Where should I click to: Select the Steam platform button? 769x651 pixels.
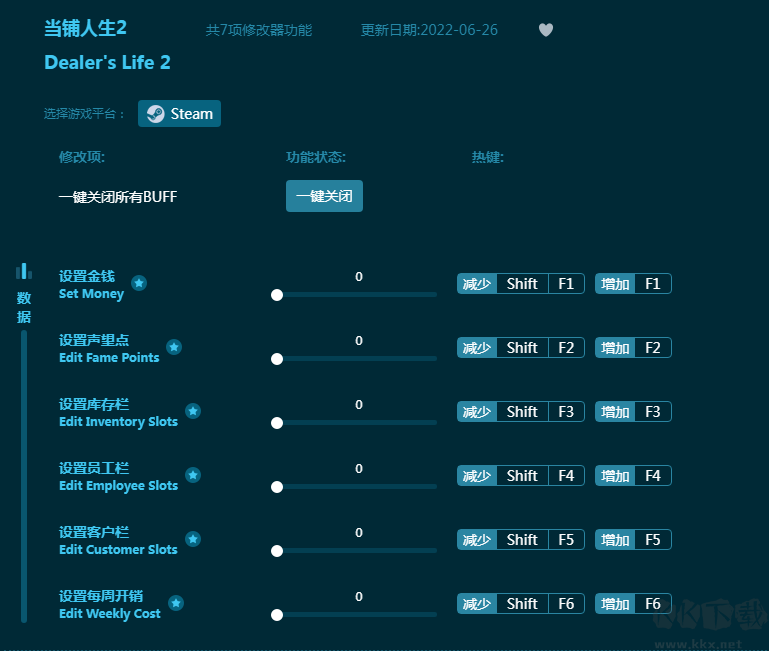pyautogui.click(x=180, y=114)
